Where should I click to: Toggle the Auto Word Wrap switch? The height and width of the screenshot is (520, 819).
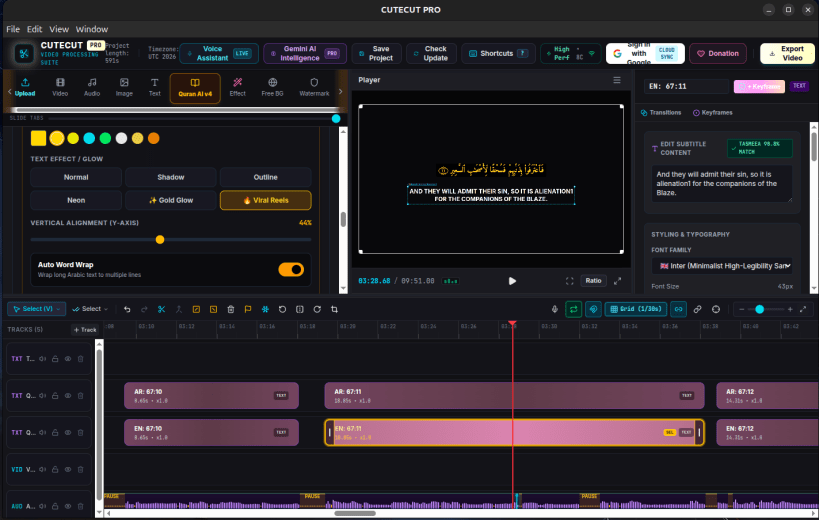291,269
